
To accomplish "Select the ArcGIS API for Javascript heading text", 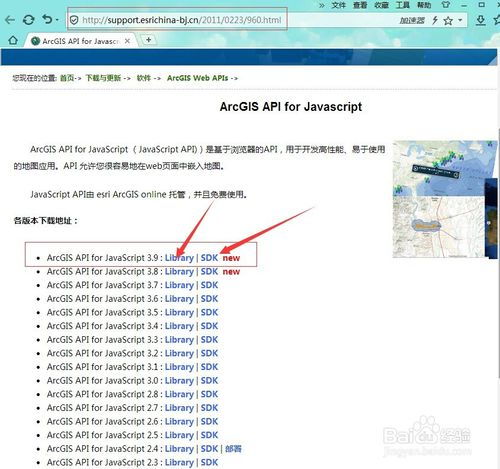I will (x=291, y=107).
